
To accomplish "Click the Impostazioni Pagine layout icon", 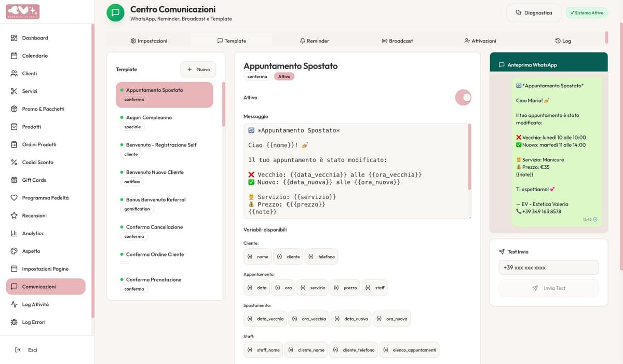I will coord(14,269).
